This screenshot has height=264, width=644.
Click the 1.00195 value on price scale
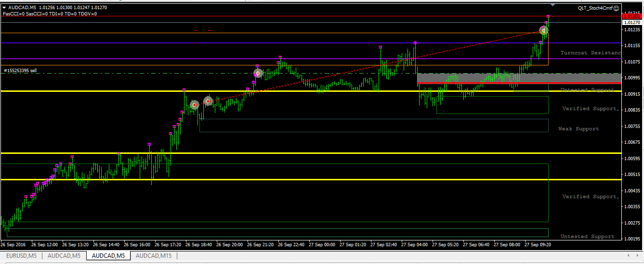631,239
